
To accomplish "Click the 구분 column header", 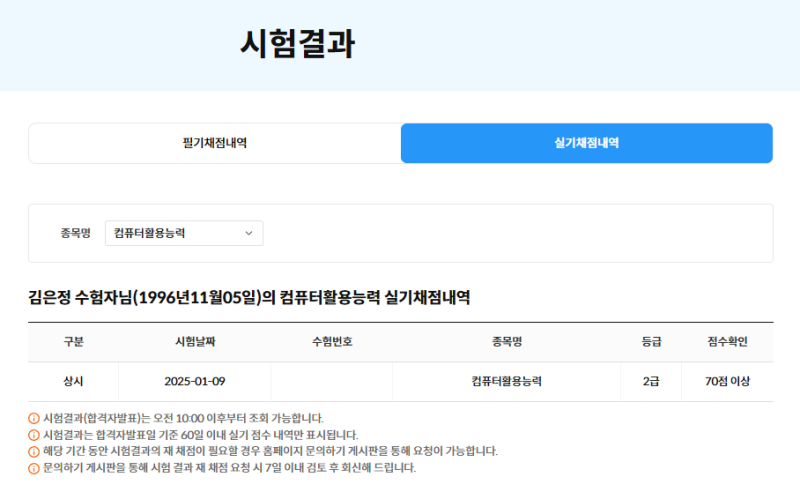I will 73,342.
